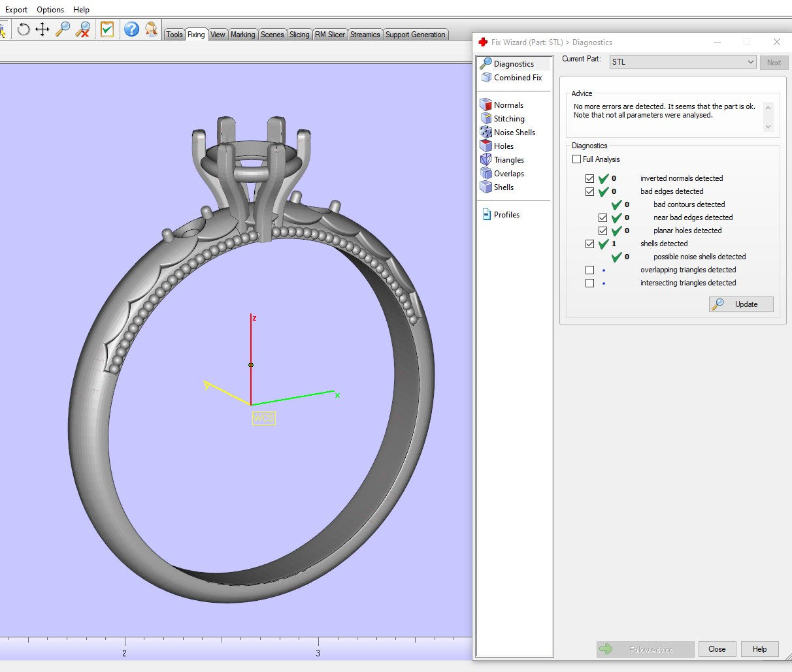Uncheck inverted normals detected checkbox
Image resolution: width=792 pixels, height=672 pixels.
coord(590,178)
